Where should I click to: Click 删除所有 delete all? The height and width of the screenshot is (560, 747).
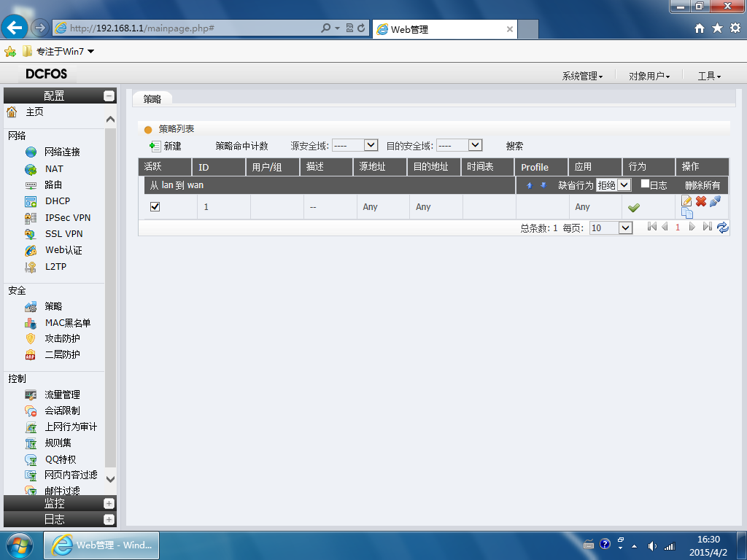point(703,185)
